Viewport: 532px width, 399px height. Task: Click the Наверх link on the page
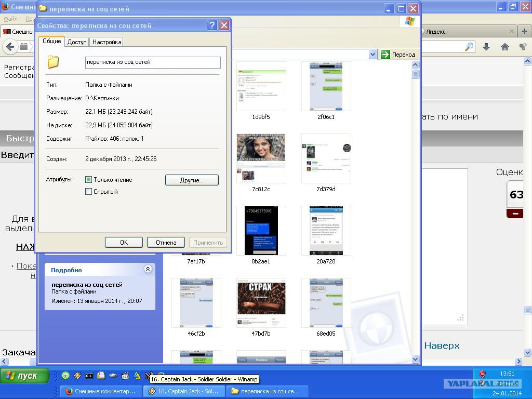pyautogui.click(x=442, y=345)
